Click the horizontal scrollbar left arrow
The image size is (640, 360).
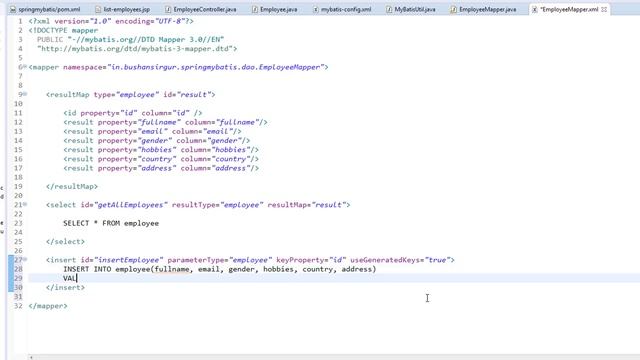coord(31,357)
